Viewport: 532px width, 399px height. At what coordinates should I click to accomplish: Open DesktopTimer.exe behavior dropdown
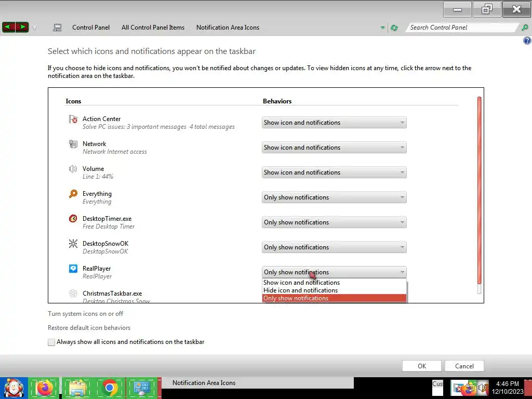pyautogui.click(x=334, y=222)
